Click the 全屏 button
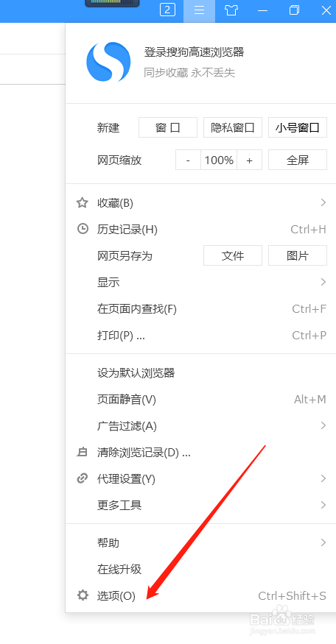The image size is (336, 644). point(298,160)
